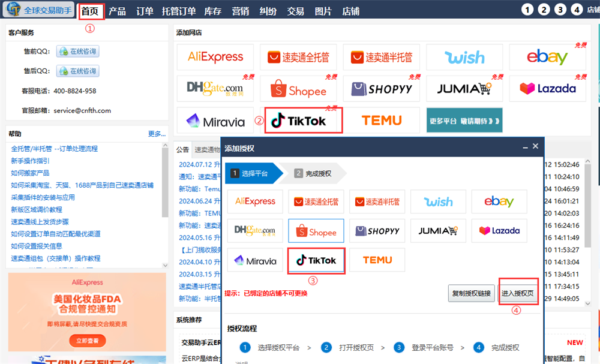Open 速卖通组包（交接单）操作教程 link
The image size is (600, 364).
click(55, 258)
